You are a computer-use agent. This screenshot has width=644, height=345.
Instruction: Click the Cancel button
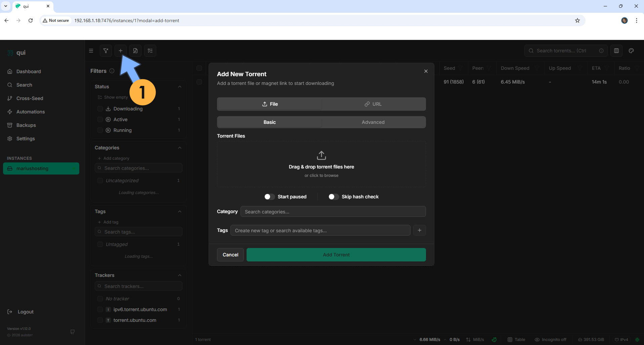(x=230, y=255)
